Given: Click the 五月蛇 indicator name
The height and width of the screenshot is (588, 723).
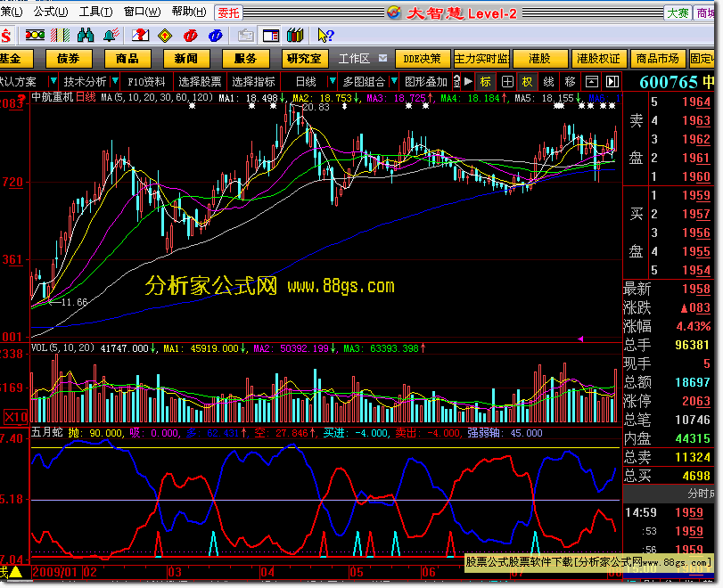Looking at the screenshot, I should pos(47,432).
